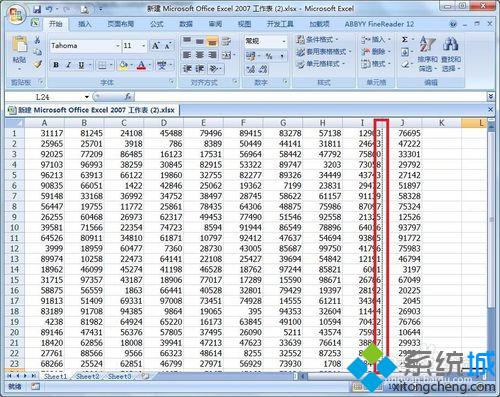Toggle Wrap Text button
This screenshot has width=500, height=397.
pos(226,41)
